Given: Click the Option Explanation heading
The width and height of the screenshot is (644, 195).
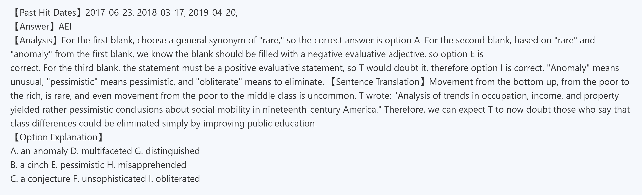Looking at the screenshot, I should [x=58, y=137].
